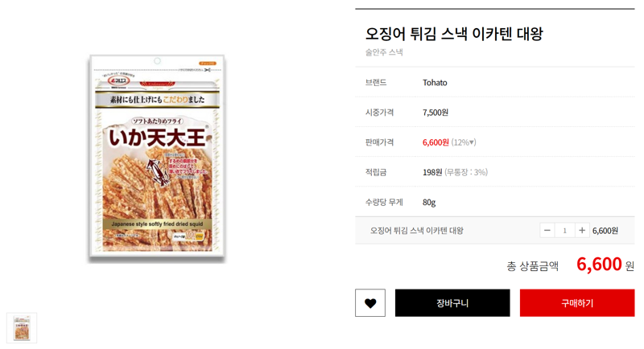The image size is (644, 349).
Task: Click the 80g weight value
Action: point(429,202)
